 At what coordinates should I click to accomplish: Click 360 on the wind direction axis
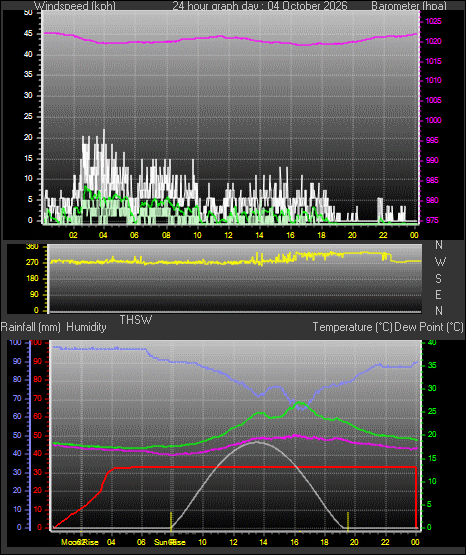click(33, 247)
